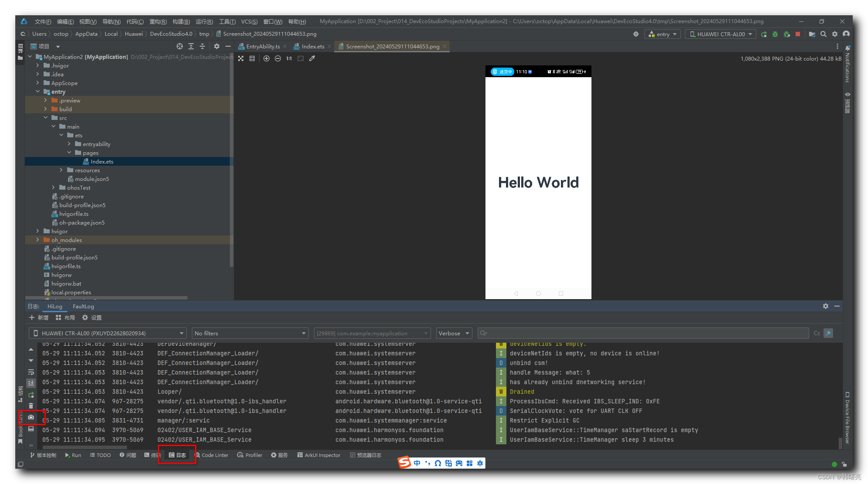
Task: Open the Verbose log level dropdown
Action: click(x=454, y=333)
